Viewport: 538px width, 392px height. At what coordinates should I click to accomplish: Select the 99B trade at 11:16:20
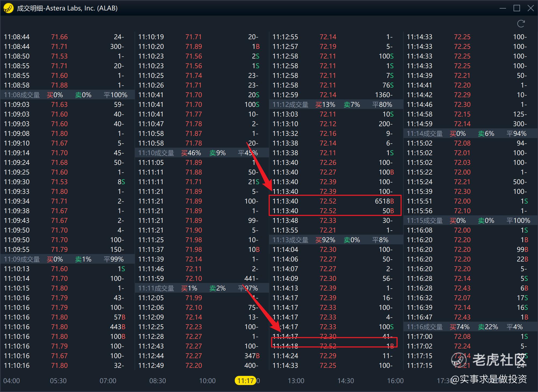pos(470,249)
